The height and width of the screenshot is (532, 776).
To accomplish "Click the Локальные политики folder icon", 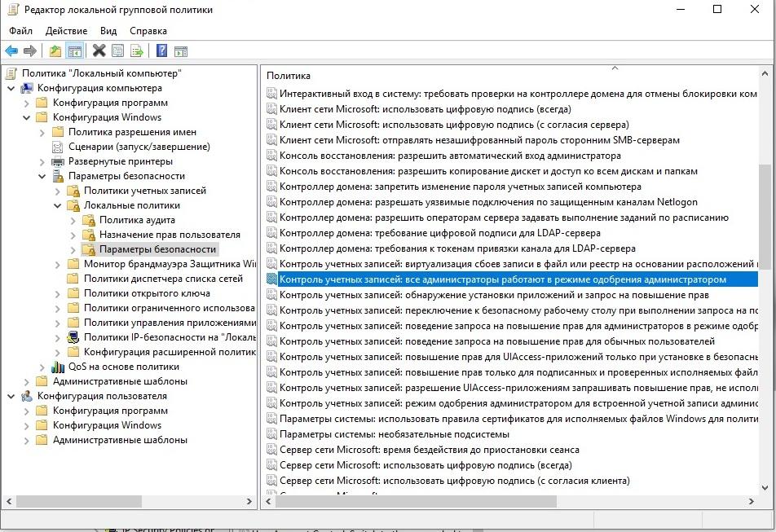I will (x=73, y=205).
